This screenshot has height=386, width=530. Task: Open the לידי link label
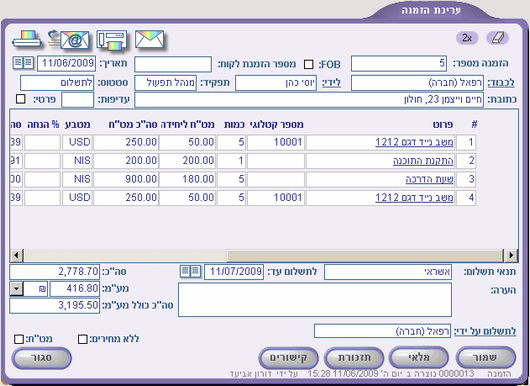coord(331,82)
